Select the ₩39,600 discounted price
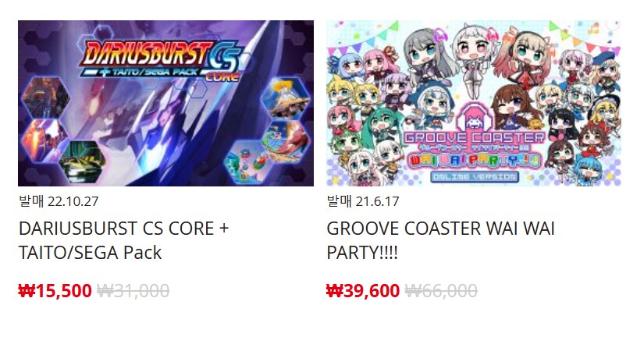Screen dimensions: 644x344 point(363,291)
